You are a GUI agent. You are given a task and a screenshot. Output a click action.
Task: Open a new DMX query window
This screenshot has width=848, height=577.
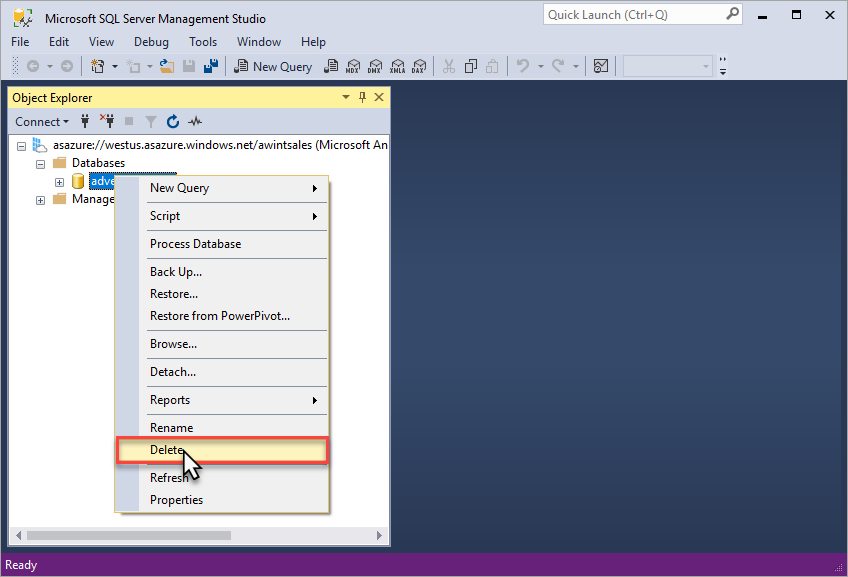[x=375, y=66]
